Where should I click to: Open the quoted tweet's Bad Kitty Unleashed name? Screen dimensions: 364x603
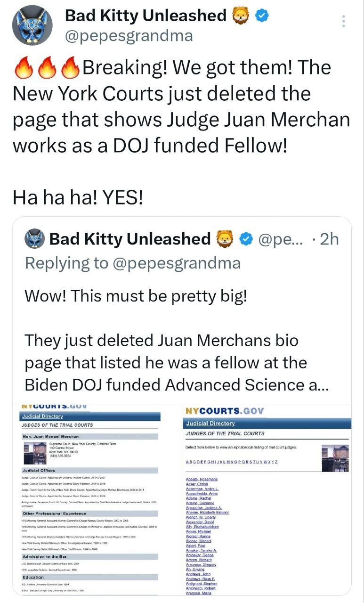(130, 239)
